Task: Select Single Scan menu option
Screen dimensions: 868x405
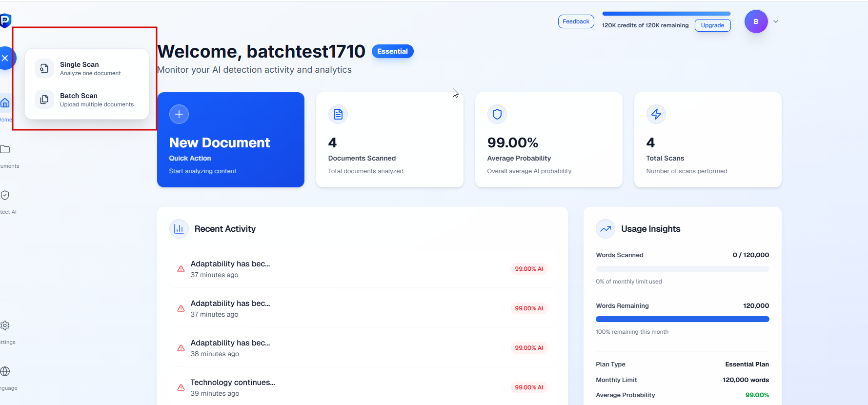Action: pyautogui.click(x=87, y=68)
